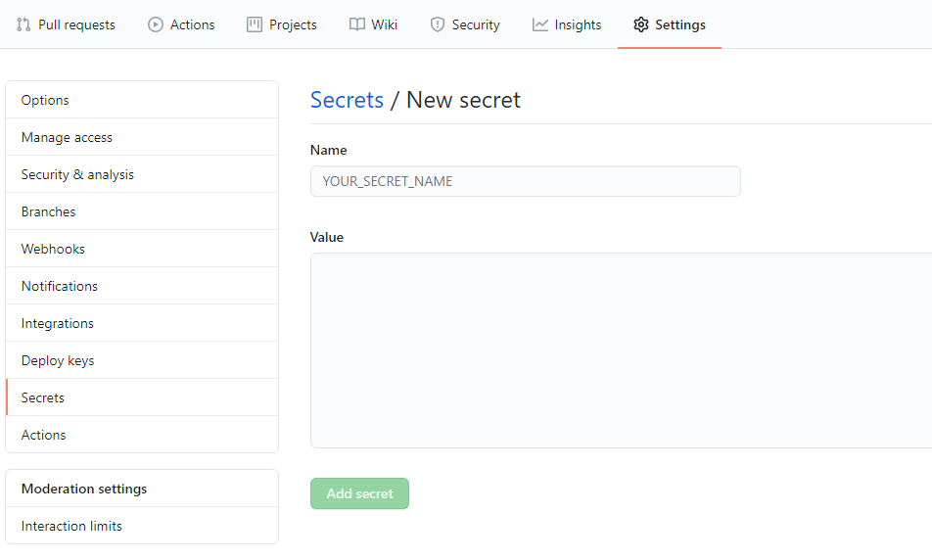
Task: Open Webhooks settings
Action: 142,249
